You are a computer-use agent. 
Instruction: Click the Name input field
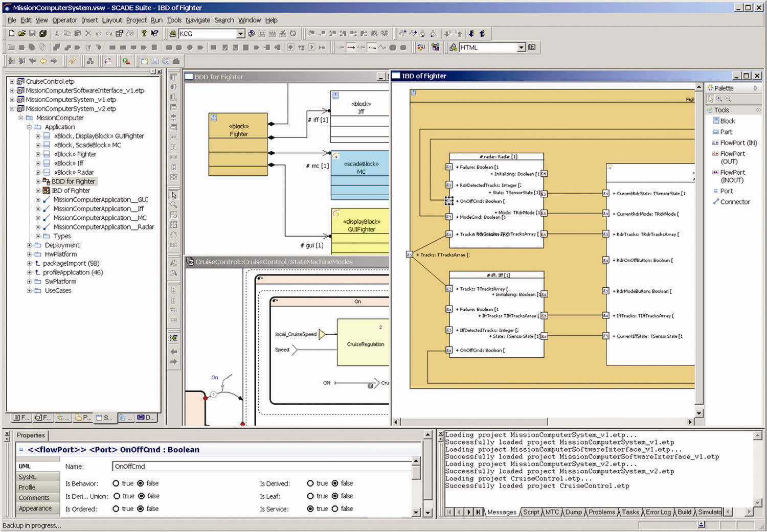(262, 467)
